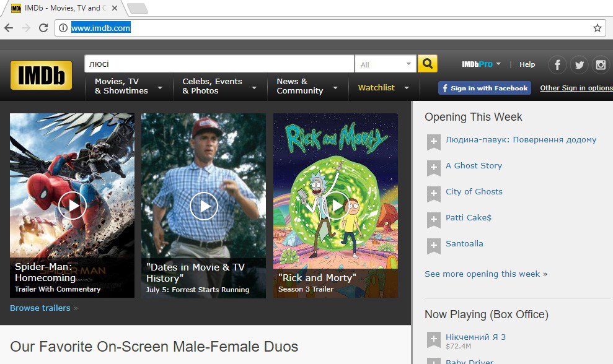Click Spider-Man: Homecoming caption text
613x364 pixels.
[44, 272]
